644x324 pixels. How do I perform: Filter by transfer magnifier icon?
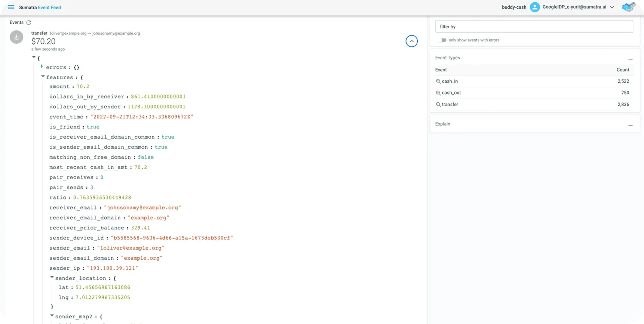coord(438,104)
